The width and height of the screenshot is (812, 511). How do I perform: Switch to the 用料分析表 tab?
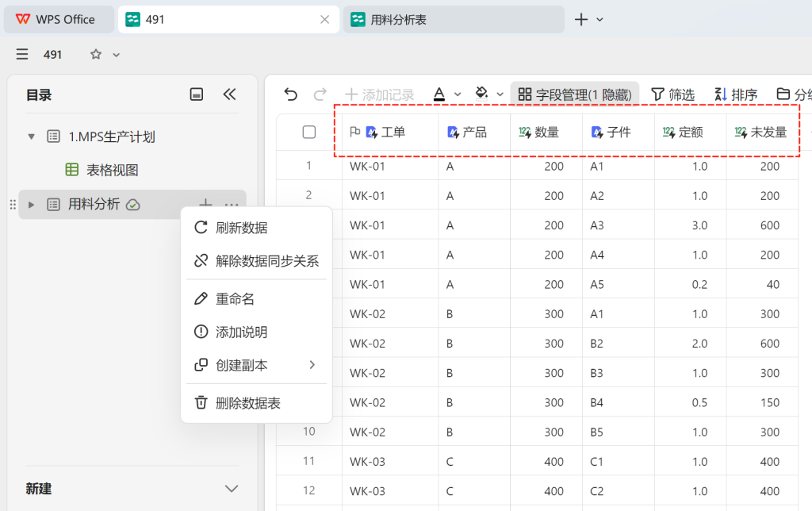(454, 20)
